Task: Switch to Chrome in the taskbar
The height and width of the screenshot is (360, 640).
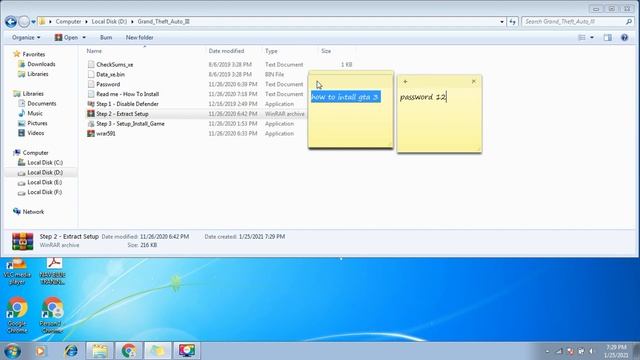Action: tap(129, 351)
